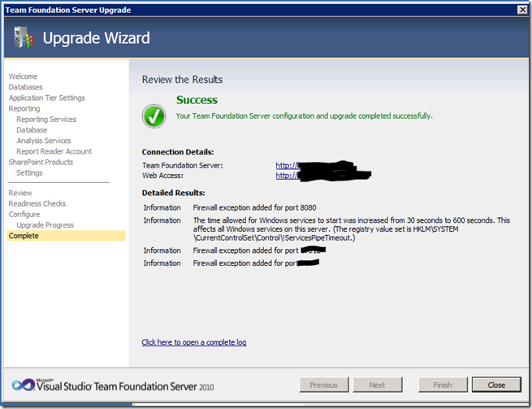Click the Close button at bottom
Screen dimensions: 532x409
pyautogui.click(x=496, y=385)
